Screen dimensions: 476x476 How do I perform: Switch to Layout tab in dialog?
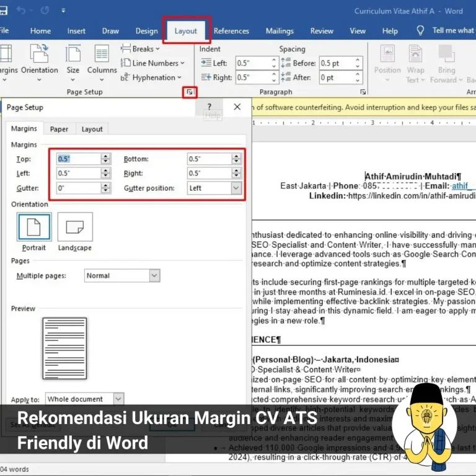point(92,129)
